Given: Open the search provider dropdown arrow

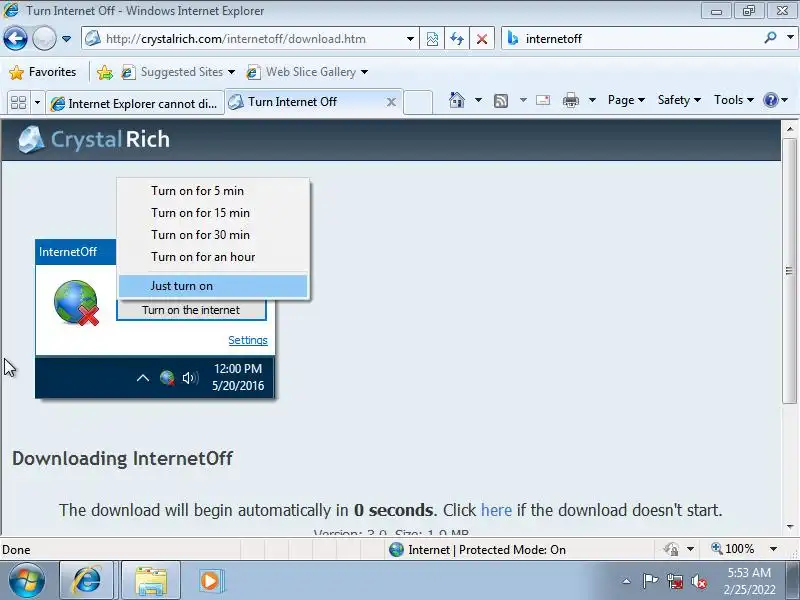Looking at the screenshot, I should coord(790,37).
